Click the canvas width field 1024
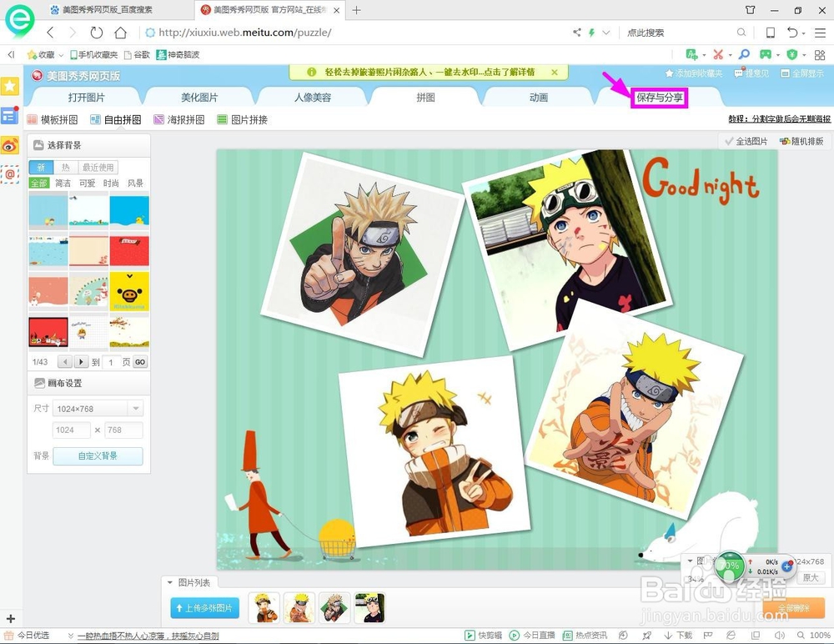 click(x=71, y=430)
